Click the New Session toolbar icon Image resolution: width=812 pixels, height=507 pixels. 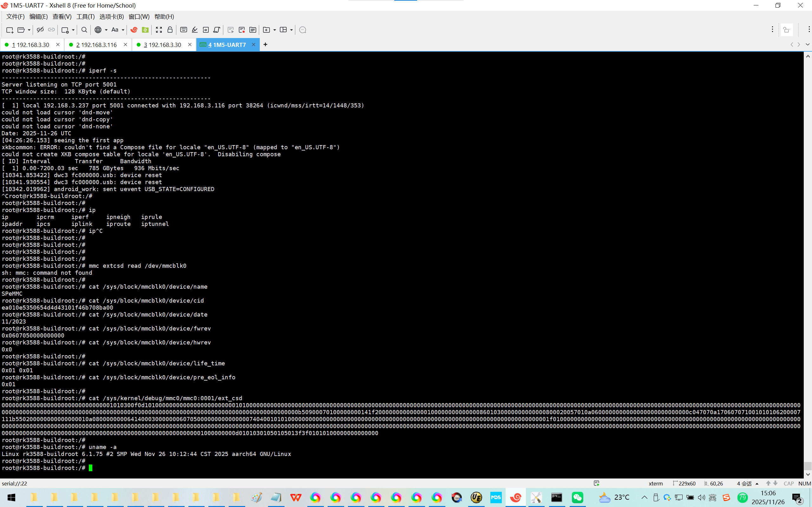tap(10, 30)
